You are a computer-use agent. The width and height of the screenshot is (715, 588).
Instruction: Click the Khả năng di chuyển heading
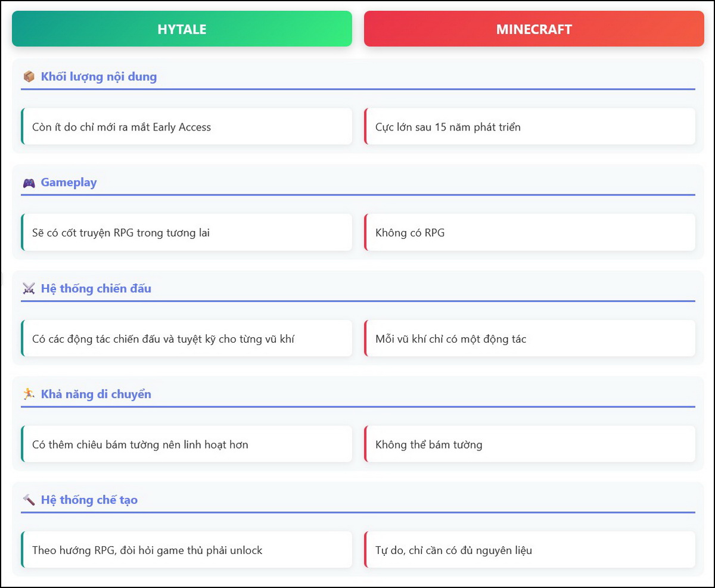tap(96, 394)
